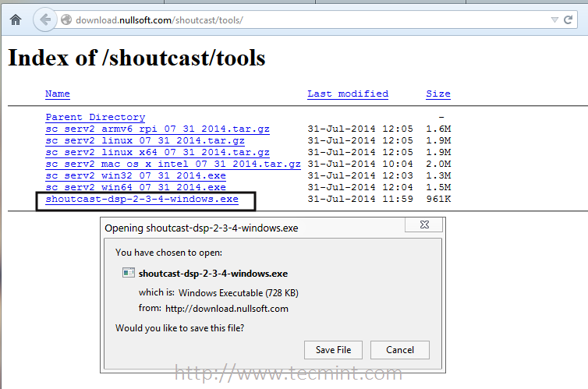Image resolution: width=588 pixels, height=389 pixels.
Task: Open the URL history dropdown arrow
Action: 554,19
